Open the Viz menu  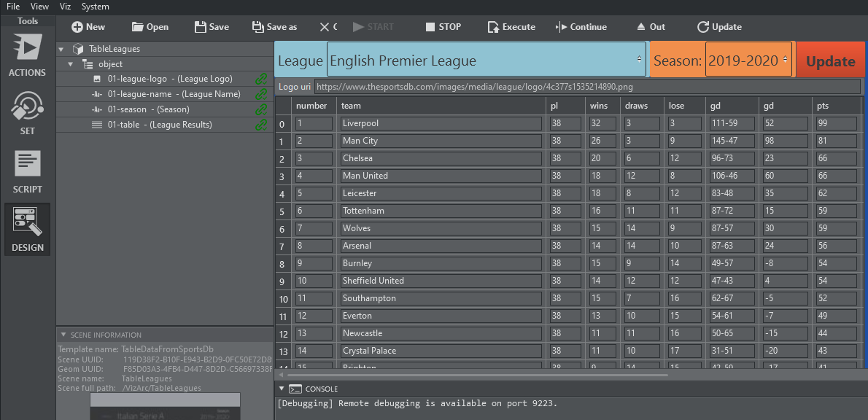pyautogui.click(x=66, y=7)
